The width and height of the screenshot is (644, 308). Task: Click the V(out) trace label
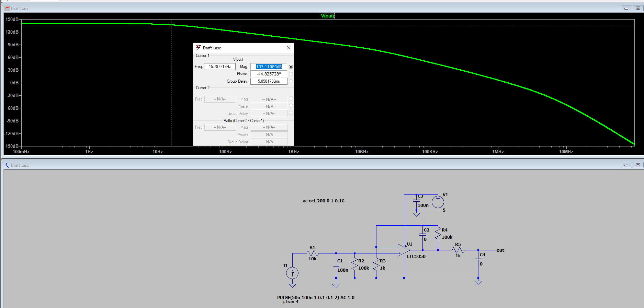coord(327,16)
